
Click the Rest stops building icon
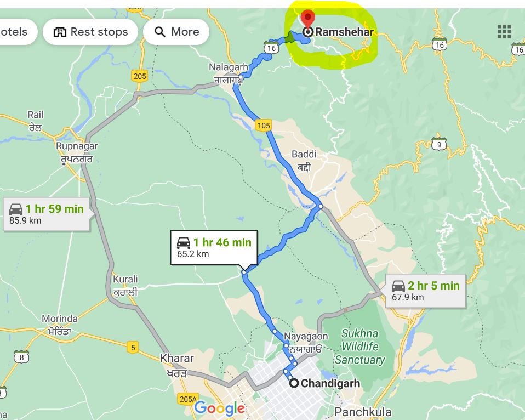[60, 32]
